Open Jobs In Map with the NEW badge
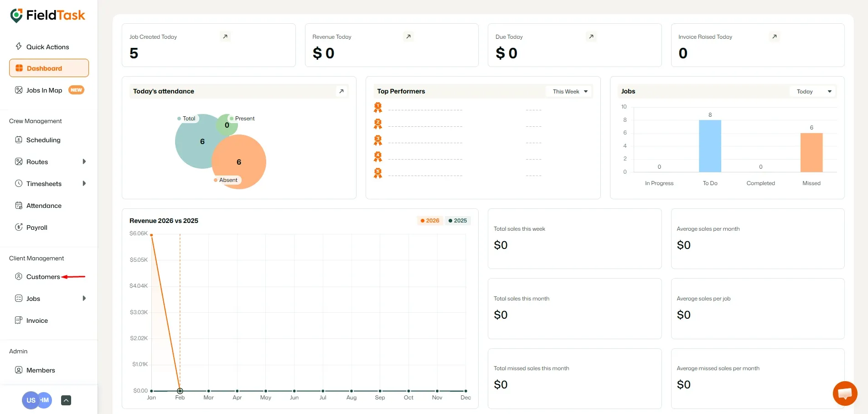This screenshot has height=414, width=868. coord(43,90)
